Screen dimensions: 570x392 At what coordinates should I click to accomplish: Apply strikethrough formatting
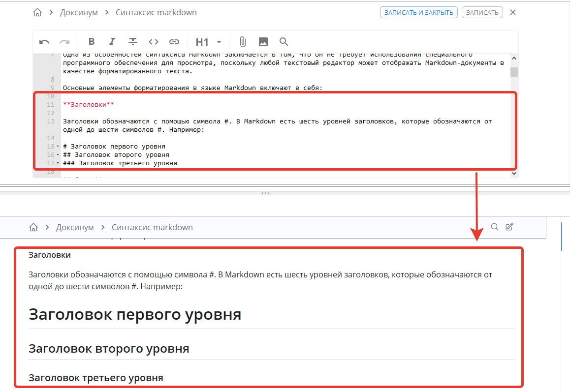click(x=133, y=42)
